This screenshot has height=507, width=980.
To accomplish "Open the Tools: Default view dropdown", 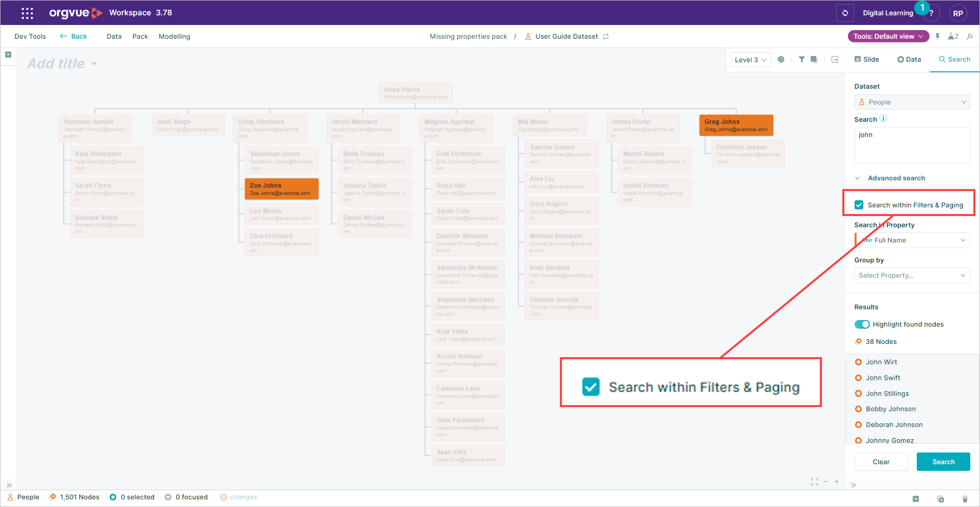I will click(x=888, y=36).
